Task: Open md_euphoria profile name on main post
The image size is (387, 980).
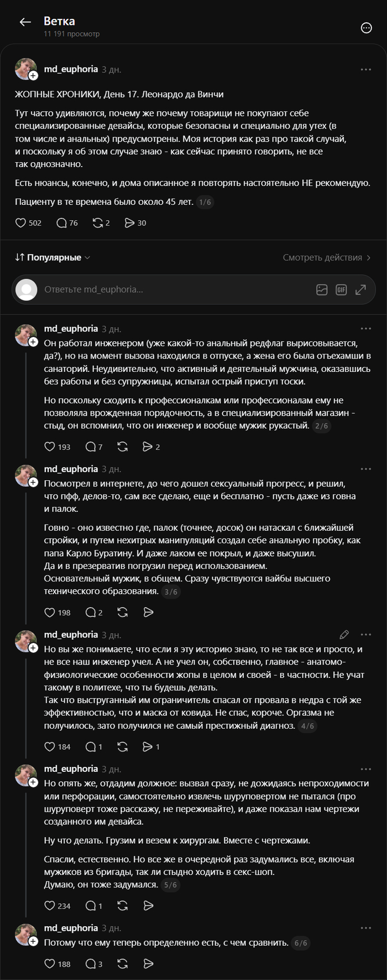Action: (x=71, y=69)
